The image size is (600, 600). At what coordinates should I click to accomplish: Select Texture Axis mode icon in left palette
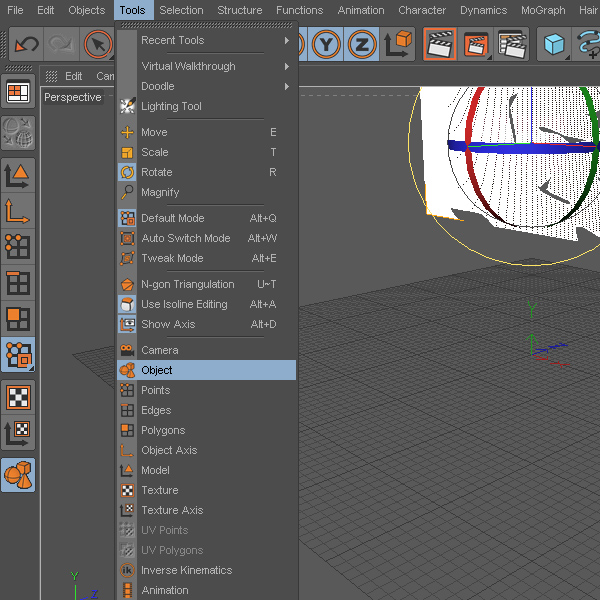[18, 433]
